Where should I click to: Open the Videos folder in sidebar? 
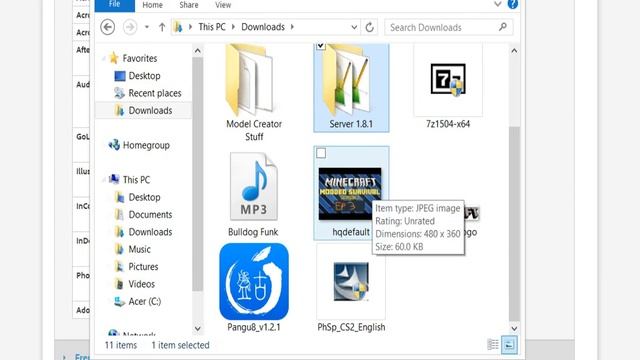[x=142, y=284]
